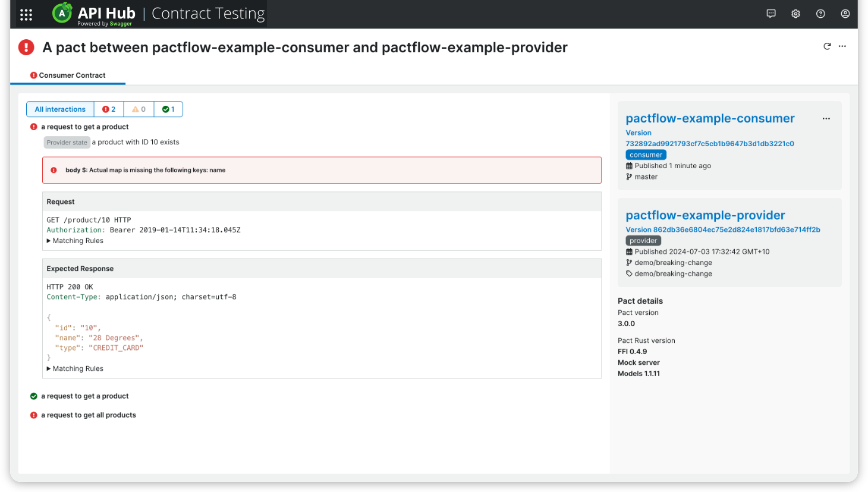Filter by 0 warning interactions
Screen dimensions: 868x492
point(139,109)
